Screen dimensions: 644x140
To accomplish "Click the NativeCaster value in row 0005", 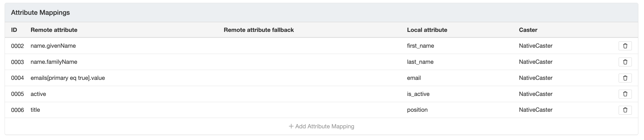I will coord(535,94).
